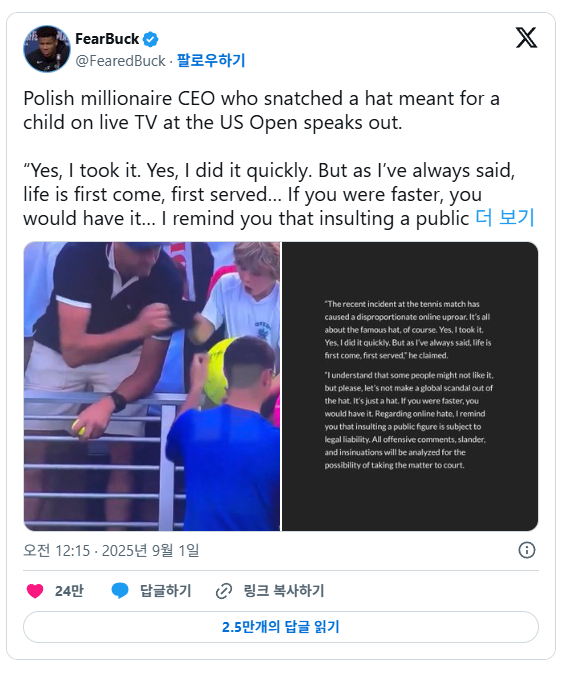Click the X logo icon
578x679 pixels.
click(x=526, y=38)
